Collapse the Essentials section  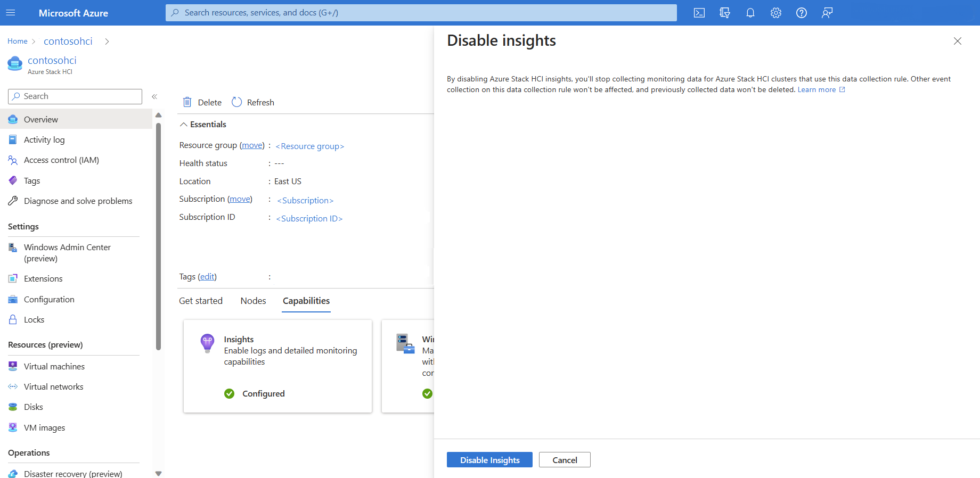(183, 125)
